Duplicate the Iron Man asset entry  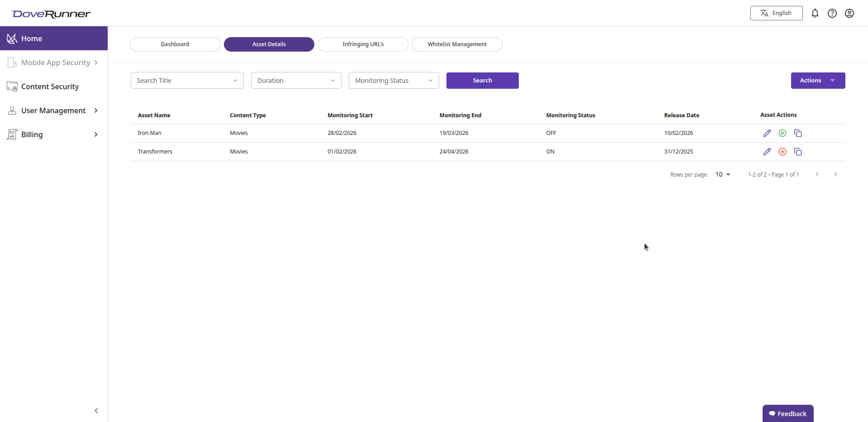coord(798,133)
